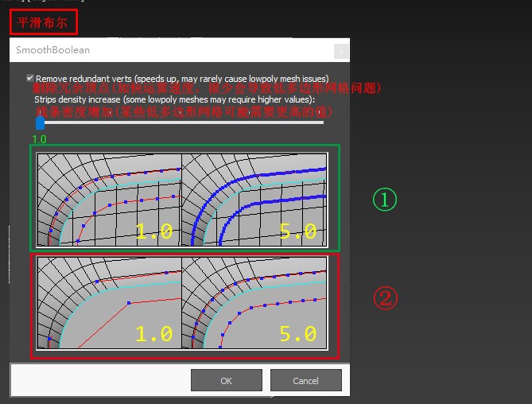
Task: Click the middle of the density slider track
Action: (181, 122)
